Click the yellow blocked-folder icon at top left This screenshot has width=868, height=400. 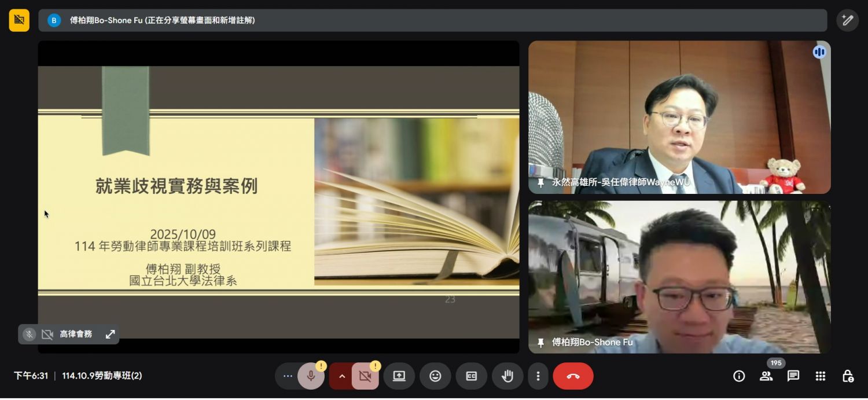pos(19,20)
